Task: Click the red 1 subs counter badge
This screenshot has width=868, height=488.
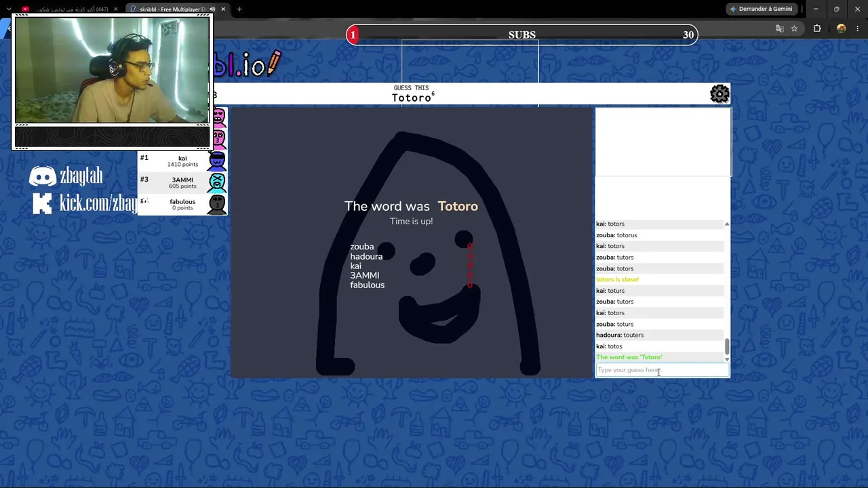Action: [x=353, y=35]
